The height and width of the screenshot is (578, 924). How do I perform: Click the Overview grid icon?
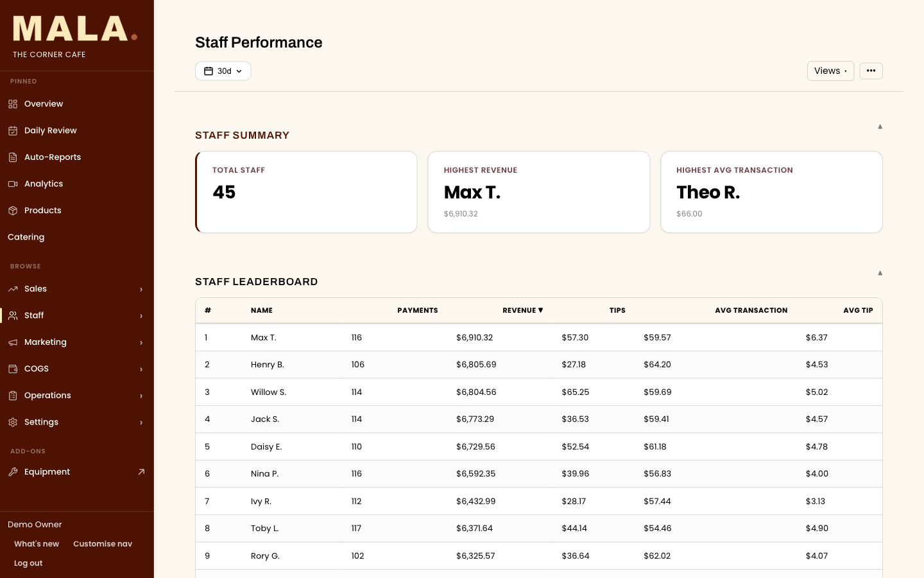point(13,104)
